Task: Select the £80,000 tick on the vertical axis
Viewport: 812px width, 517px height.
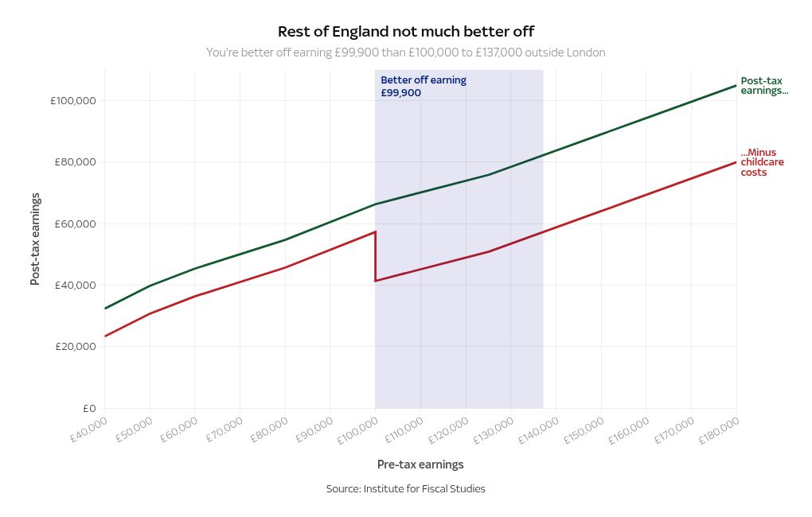Action: [x=75, y=162]
